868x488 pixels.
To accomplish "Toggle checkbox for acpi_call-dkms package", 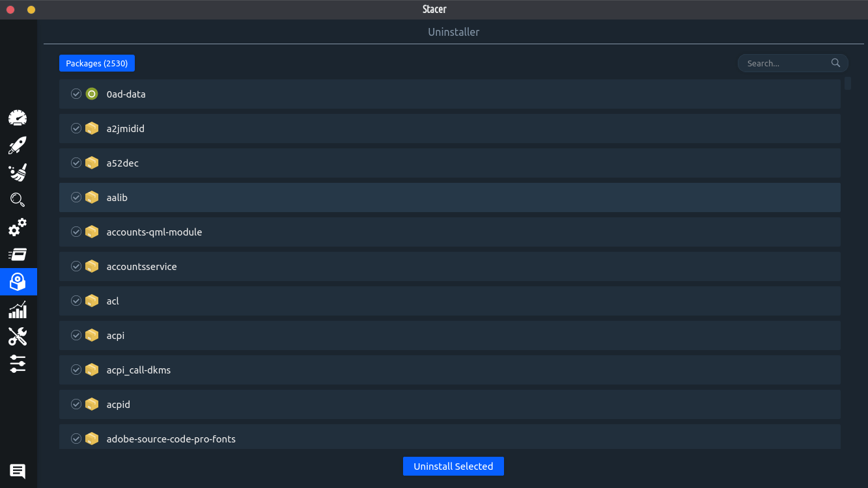I will pyautogui.click(x=76, y=370).
